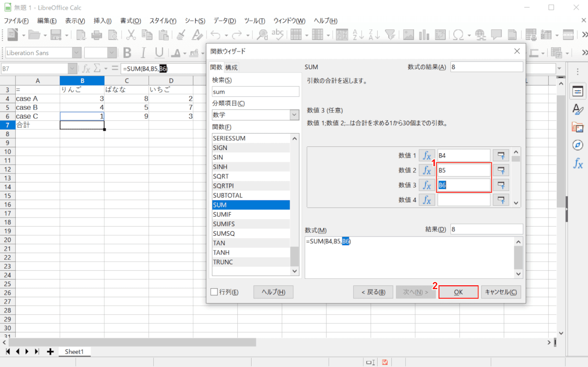The image size is (588, 367).
Task: Click the shrink button beside 数値 4 field
Action: [501, 200]
